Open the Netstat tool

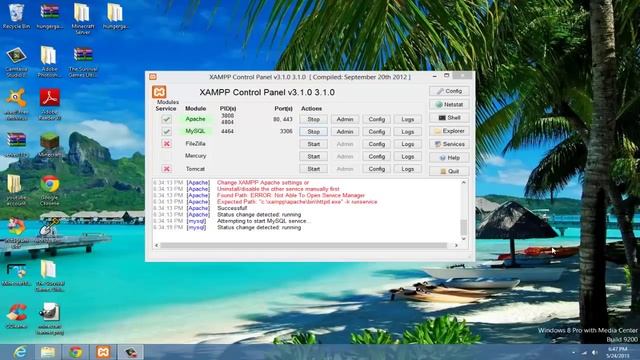pos(449,104)
